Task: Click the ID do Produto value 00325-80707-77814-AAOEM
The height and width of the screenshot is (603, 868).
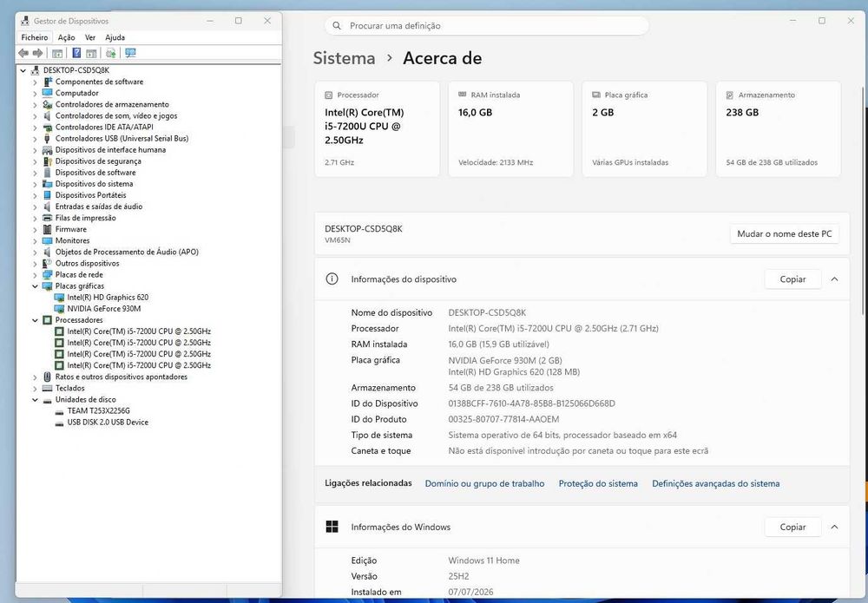Action: [x=503, y=419]
